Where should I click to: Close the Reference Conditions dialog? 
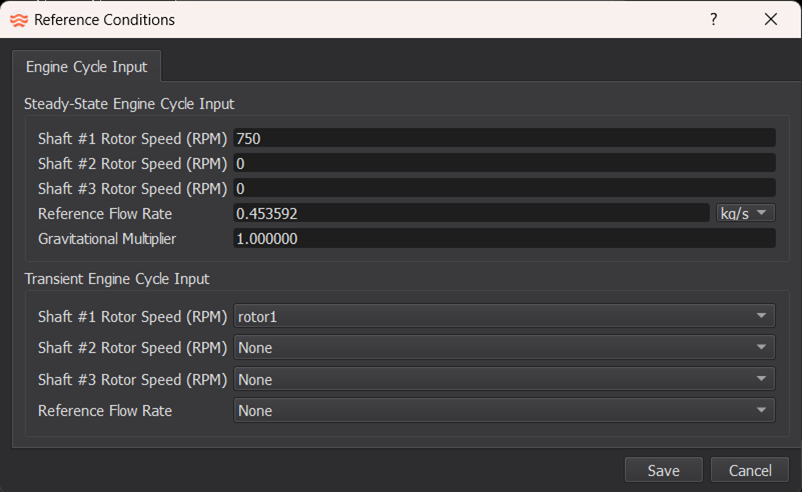[x=770, y=20]
